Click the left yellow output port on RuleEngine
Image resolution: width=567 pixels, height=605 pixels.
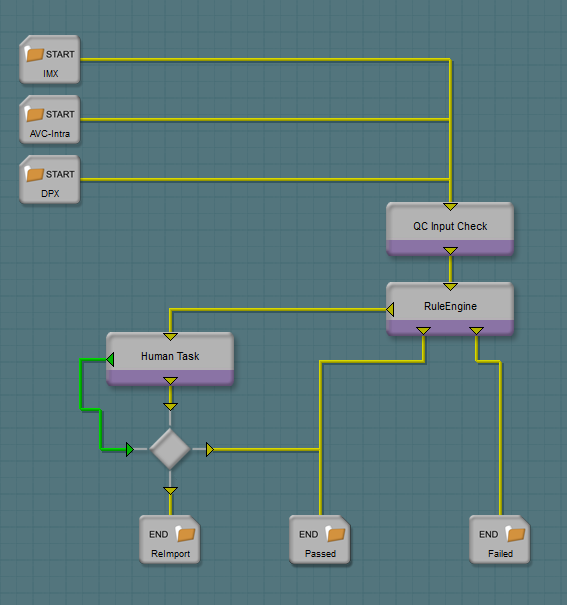pos(390,309)
